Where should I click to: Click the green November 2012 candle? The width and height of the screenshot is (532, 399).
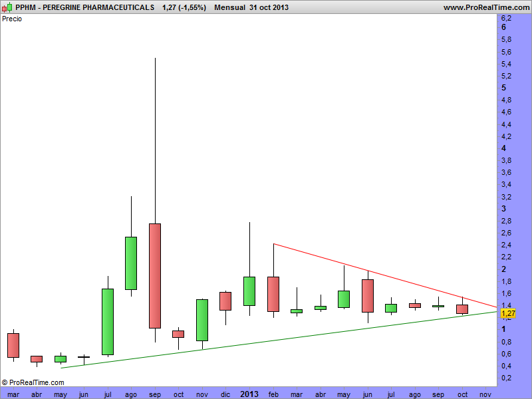tap(202, 320)
